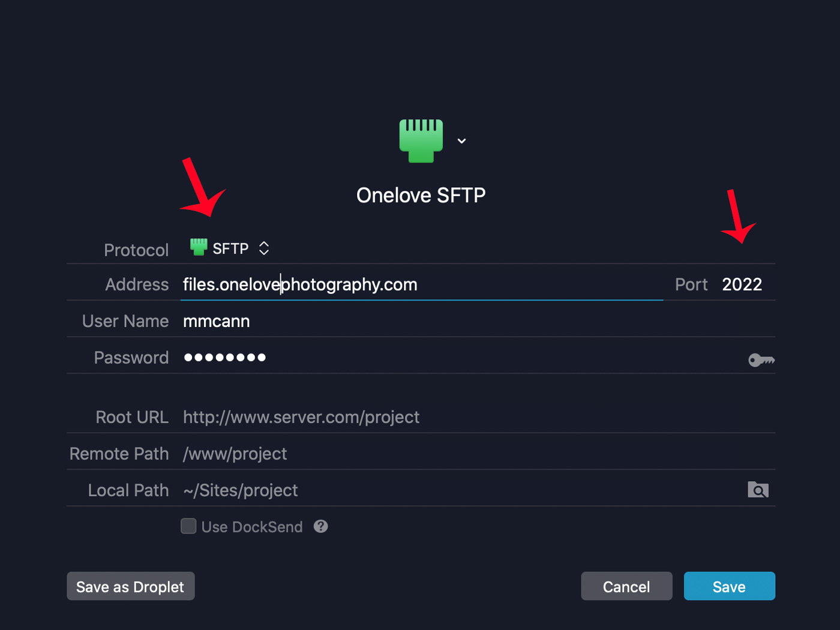This screenshot has width=840, height=630.
Task: Click the folder browse icon for Local Path
Action: [758, 490]
